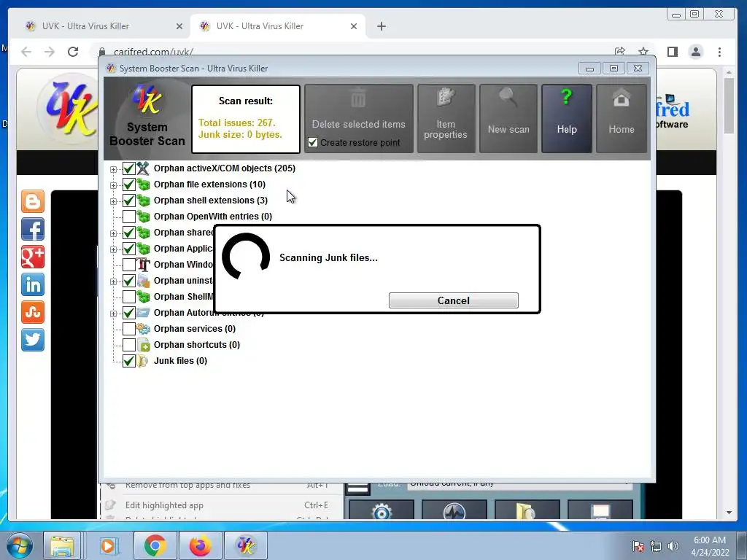The width and height of the screenshot is (747, 560).
Task: Switch to UVK app in taskbar
Action: (246, 545)
